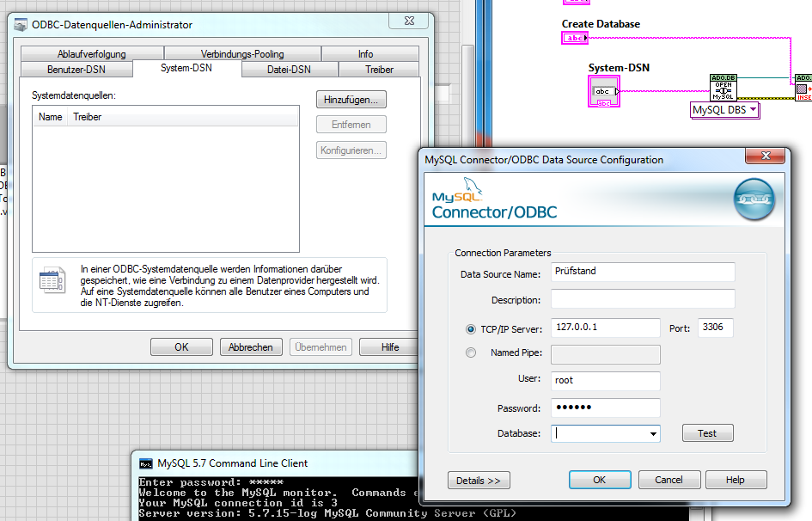Click the 'Server version: 5.7.15-log' line
The image size is (812, 521).
[327, 514]
